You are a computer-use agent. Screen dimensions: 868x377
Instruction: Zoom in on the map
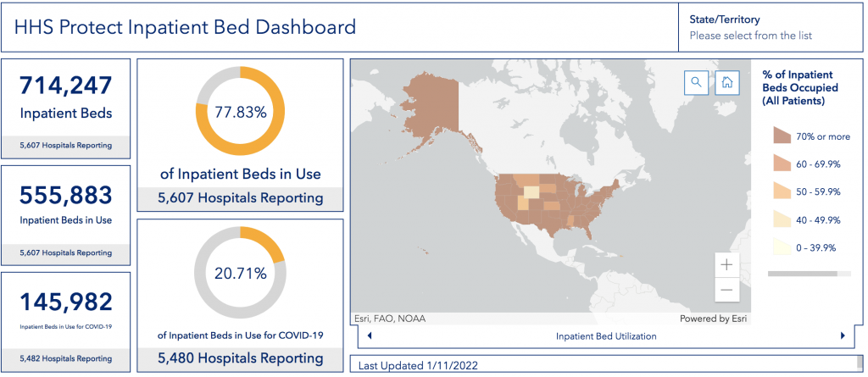(x=726, y=264)
